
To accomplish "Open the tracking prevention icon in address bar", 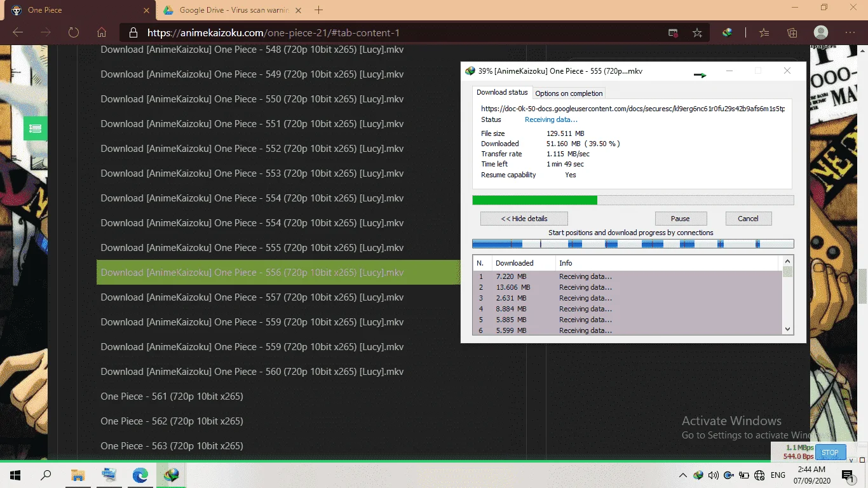I will tap(673, 33).
